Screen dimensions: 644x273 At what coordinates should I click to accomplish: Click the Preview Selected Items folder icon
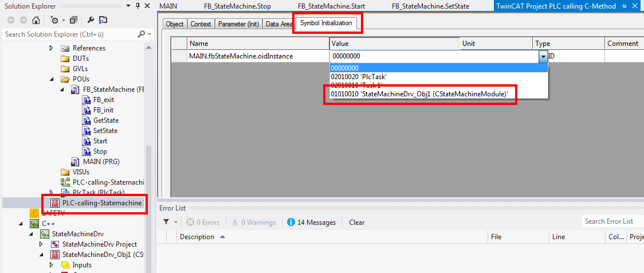point(103,19)
